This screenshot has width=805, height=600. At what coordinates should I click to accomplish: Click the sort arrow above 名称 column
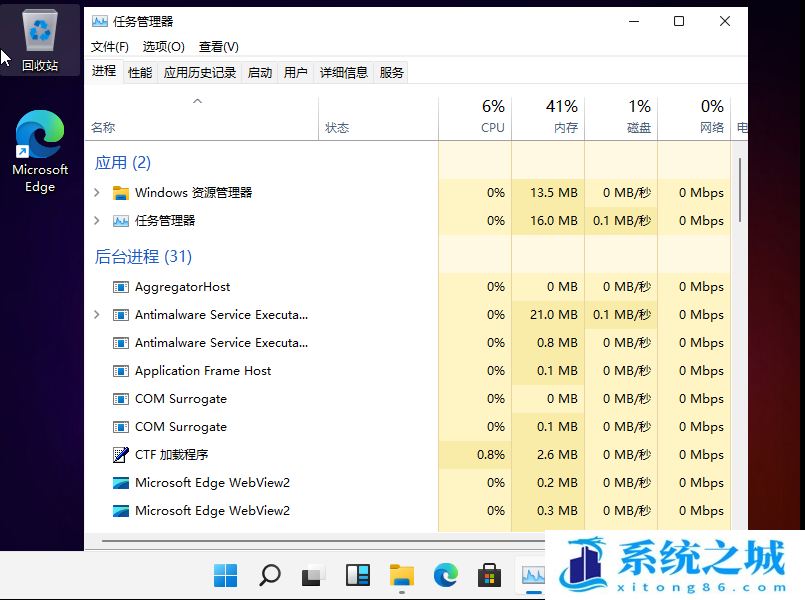point(198,102)
